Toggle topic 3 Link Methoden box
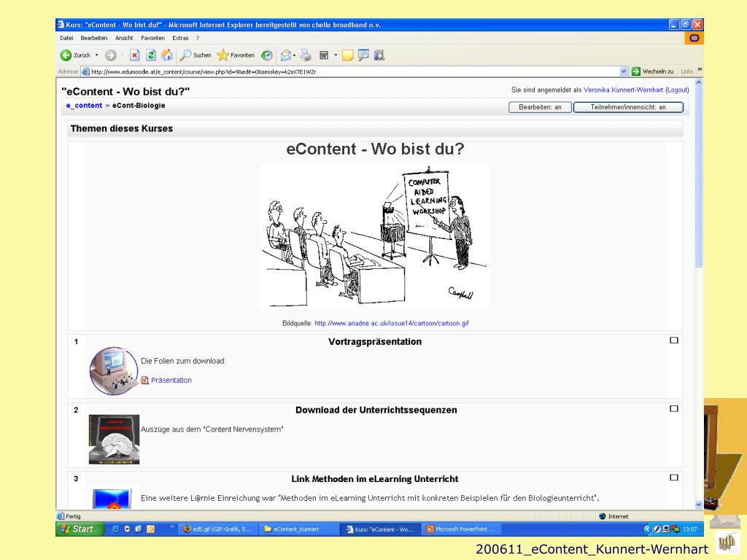The width and height of the screenshot is (747, 560). pos(673,477)
